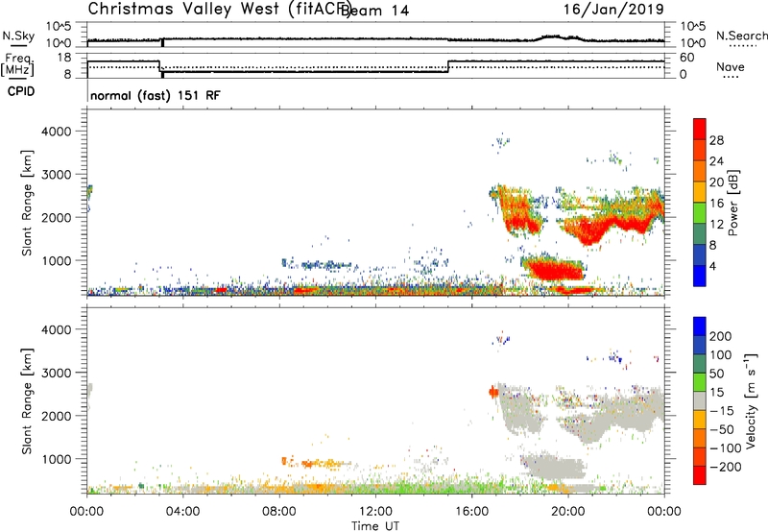Click velocity panel 'Slant Range [km]' axis label
Screen dimensions: 768x532
[27, 401]
